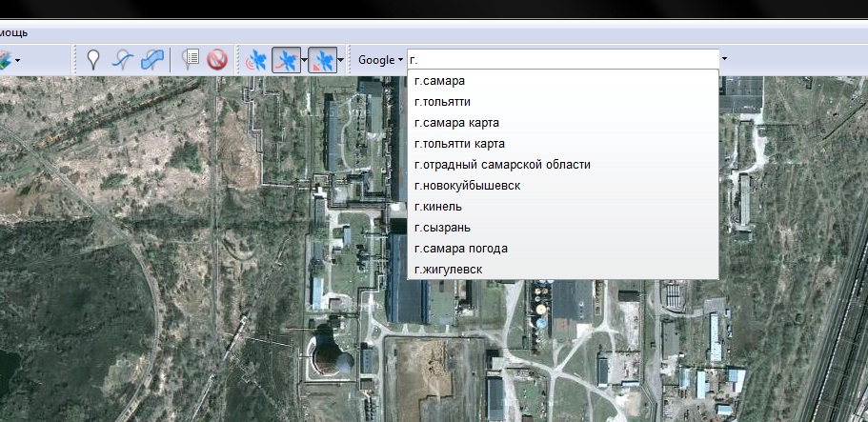Expand the map layers dropdown arrow
Viewport: 868px width, 422px height.
click(17, 60)
